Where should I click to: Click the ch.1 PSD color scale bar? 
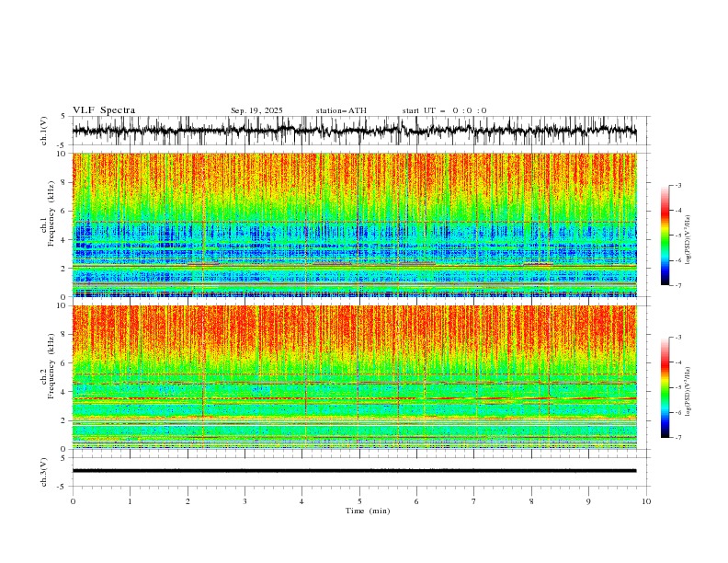(x=665, y=236)
